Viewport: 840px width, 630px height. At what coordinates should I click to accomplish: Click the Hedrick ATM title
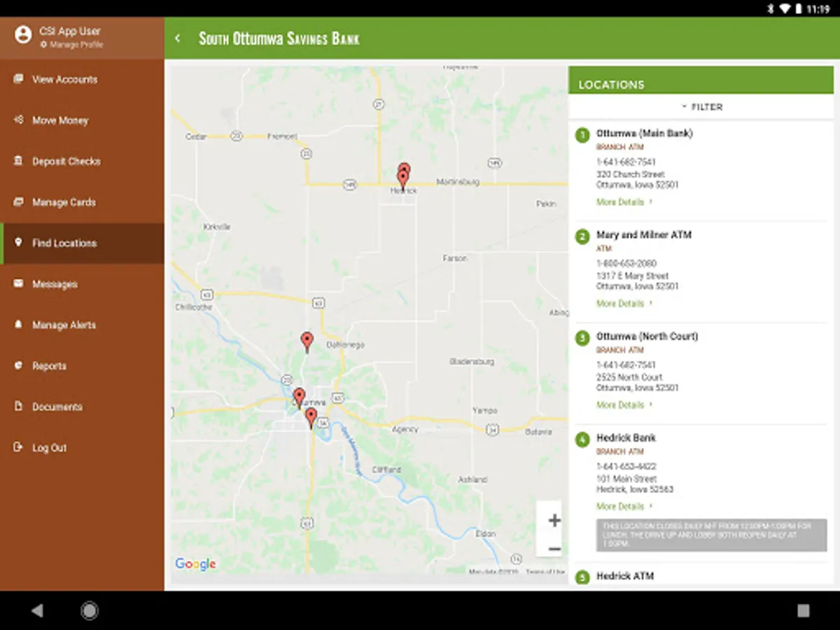click(625, 576)
